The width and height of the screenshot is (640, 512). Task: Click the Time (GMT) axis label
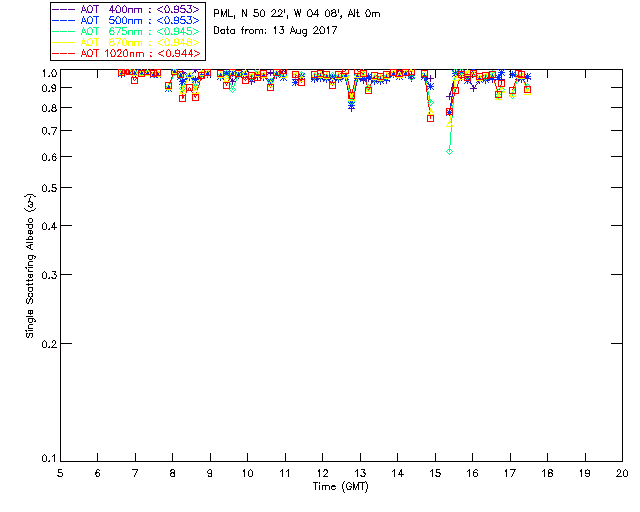click(x=340, y=487)
